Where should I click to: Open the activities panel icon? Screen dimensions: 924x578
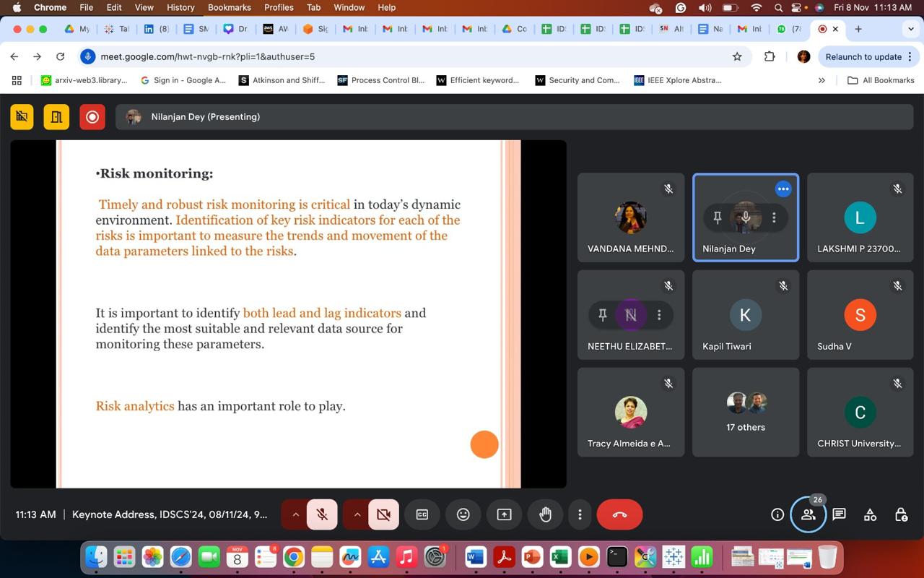tap(870, 514)
